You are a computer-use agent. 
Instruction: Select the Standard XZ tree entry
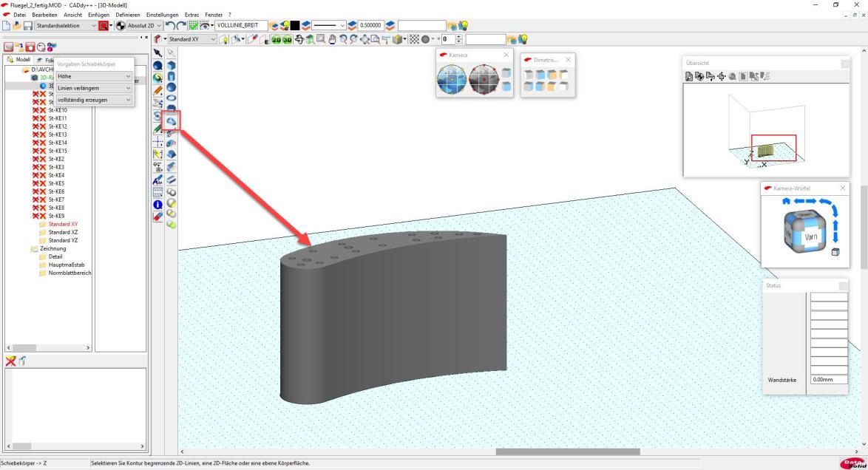click(63, 232)
